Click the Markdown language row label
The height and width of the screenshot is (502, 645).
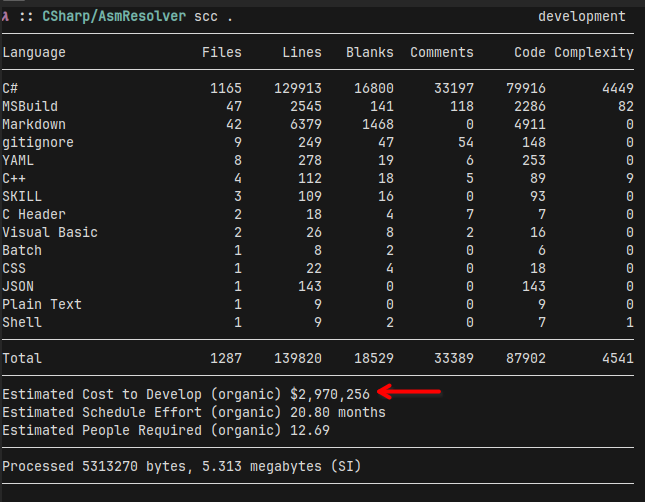(34, 125)
